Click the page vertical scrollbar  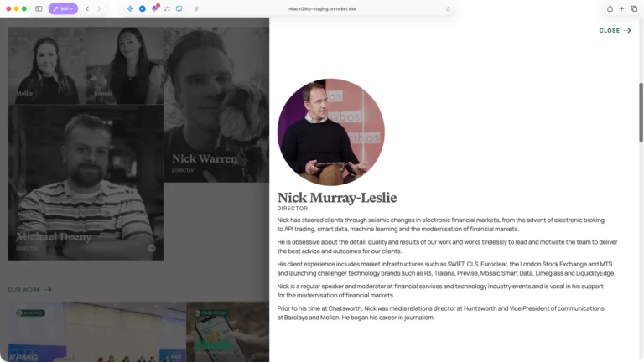(641, 112)
